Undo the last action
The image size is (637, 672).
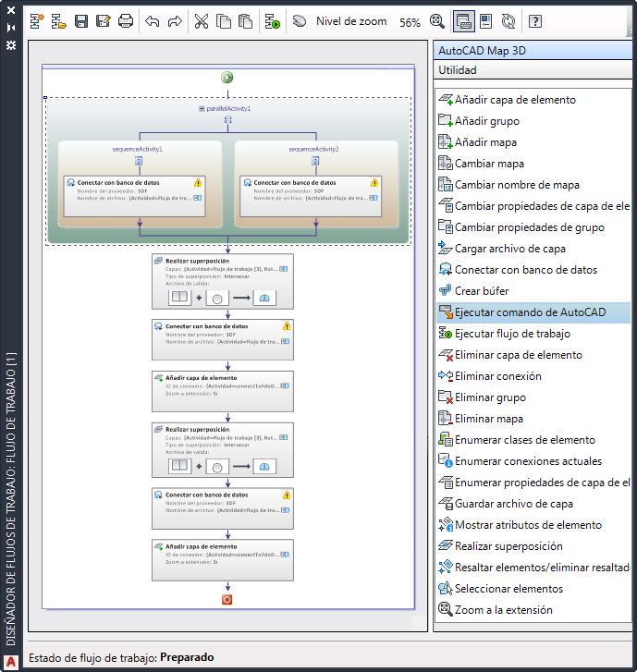(153, 21)
